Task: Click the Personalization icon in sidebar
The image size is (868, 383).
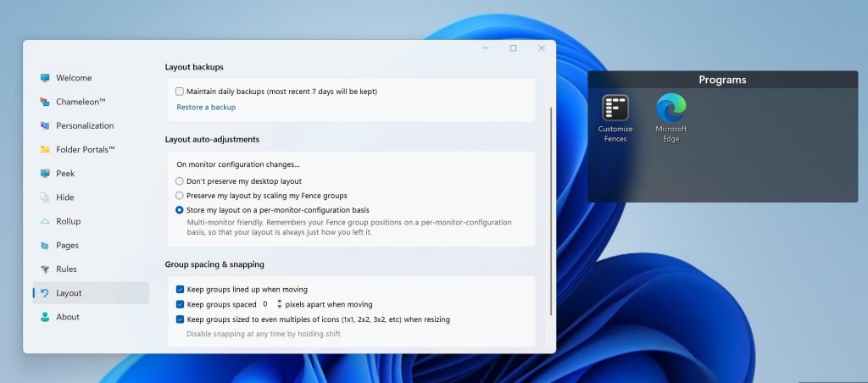Action: [x=45, y=125]
